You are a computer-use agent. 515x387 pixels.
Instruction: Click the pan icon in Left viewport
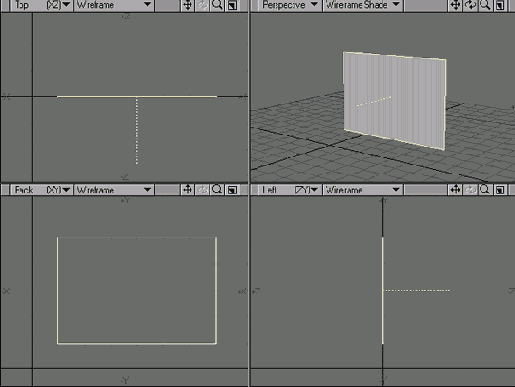click(x=455, y=190)
